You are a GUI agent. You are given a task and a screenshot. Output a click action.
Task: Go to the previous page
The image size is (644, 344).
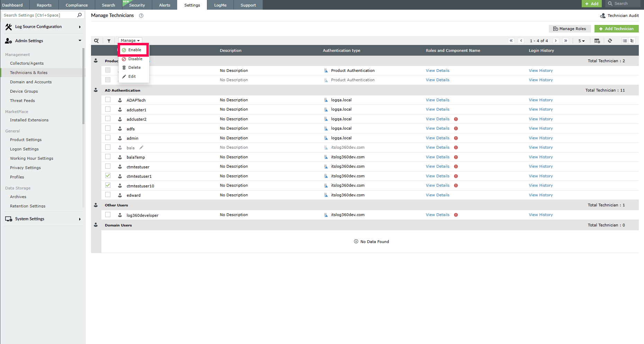(x=521, y=41)
